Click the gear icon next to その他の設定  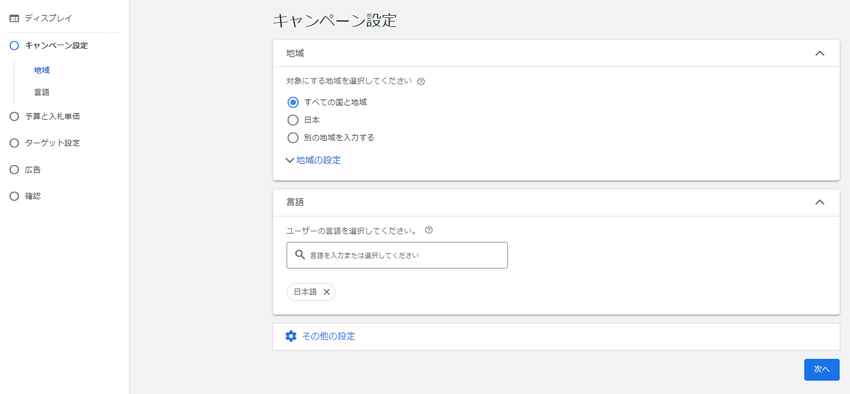coord(291,337)
